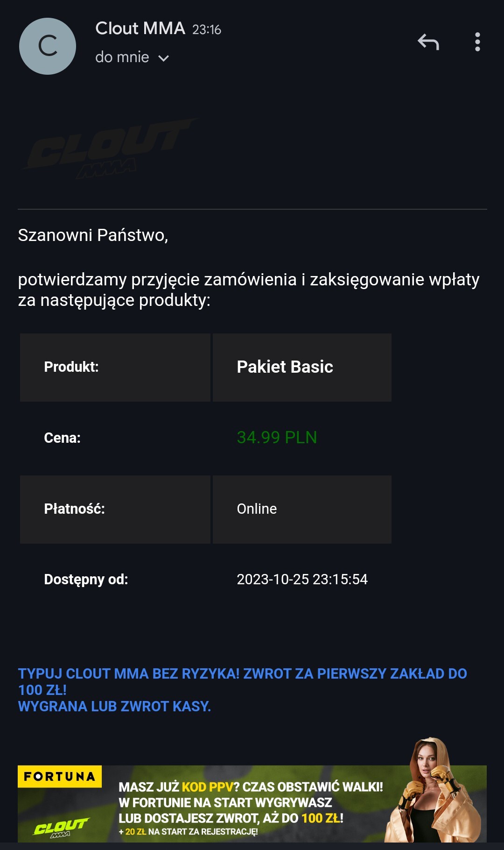
Task: Tap the 'Produkt:' label cell
Action: [115, 367]
